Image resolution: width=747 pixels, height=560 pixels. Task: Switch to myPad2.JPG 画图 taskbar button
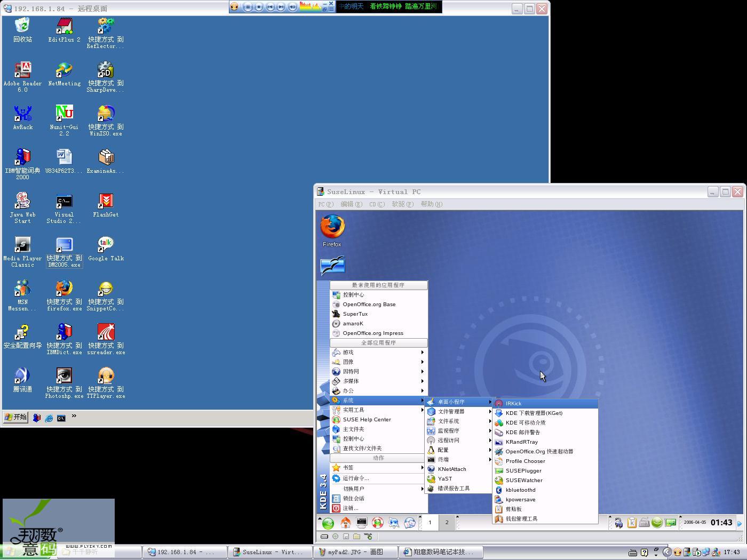[x=354, y=552]
